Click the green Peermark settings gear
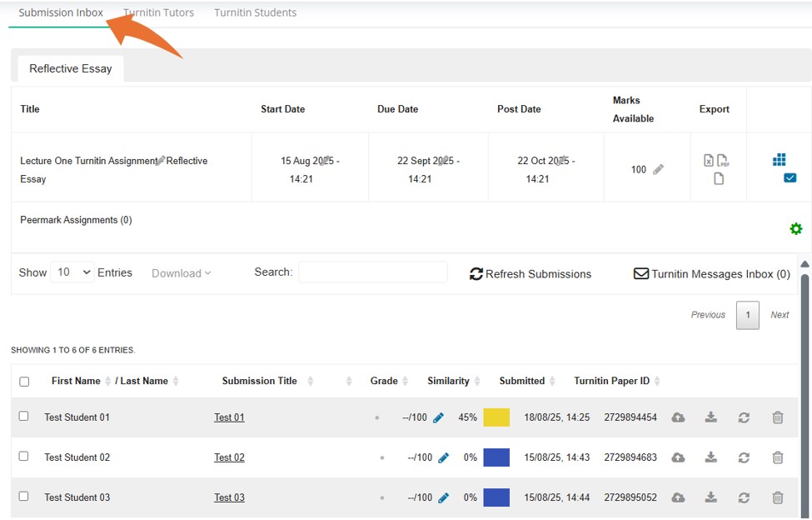 [795, 229]
